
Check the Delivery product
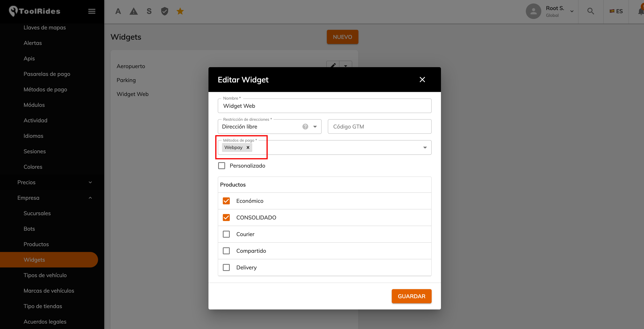[226, 267]
